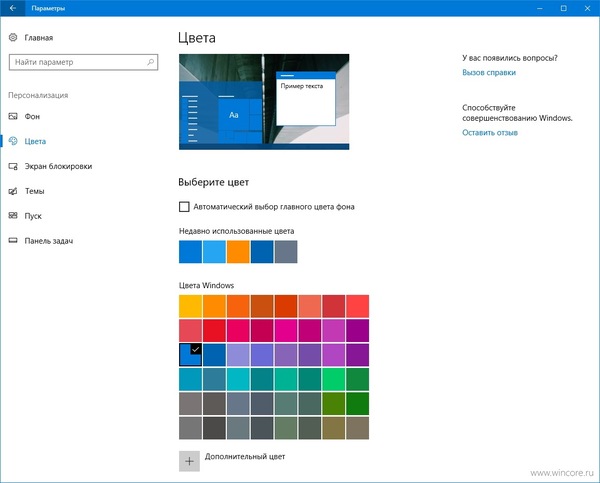Click the color preview image with Пример текста
Screen dimensions: 600x483
coord(264,101)
